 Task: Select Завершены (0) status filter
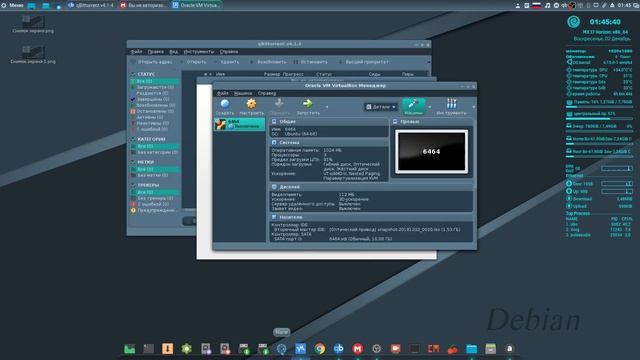click(x=154, y=99)
